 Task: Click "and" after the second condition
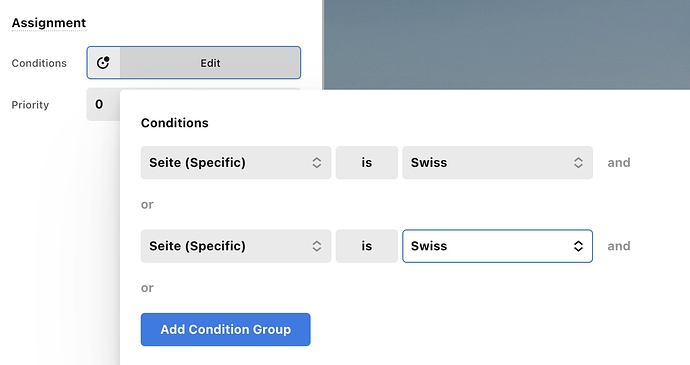(619, 246)
